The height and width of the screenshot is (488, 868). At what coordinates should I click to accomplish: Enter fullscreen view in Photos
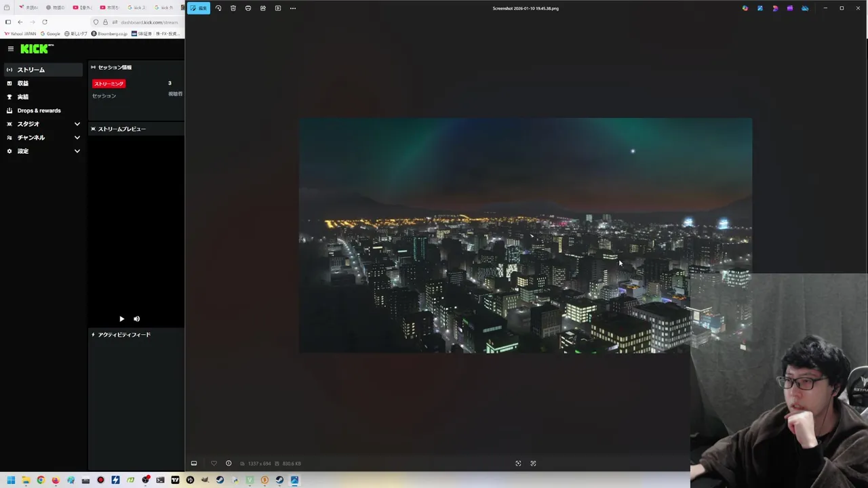click(533, 464)
